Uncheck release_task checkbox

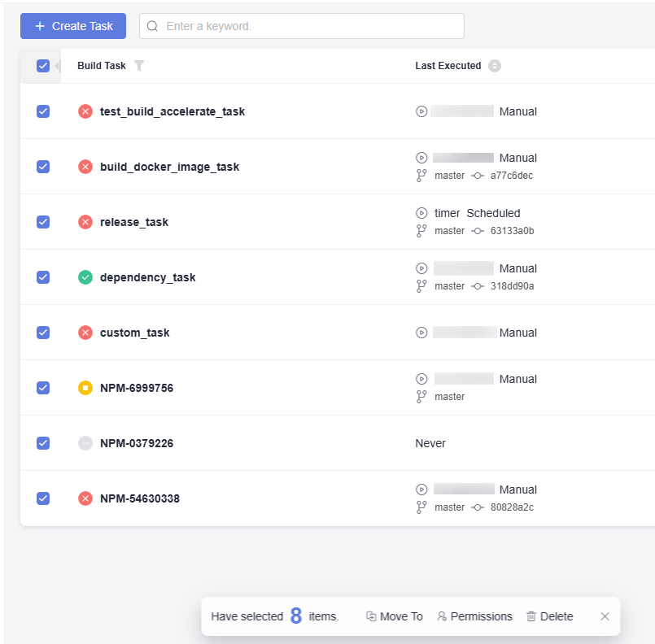click(x=43, y=222)
